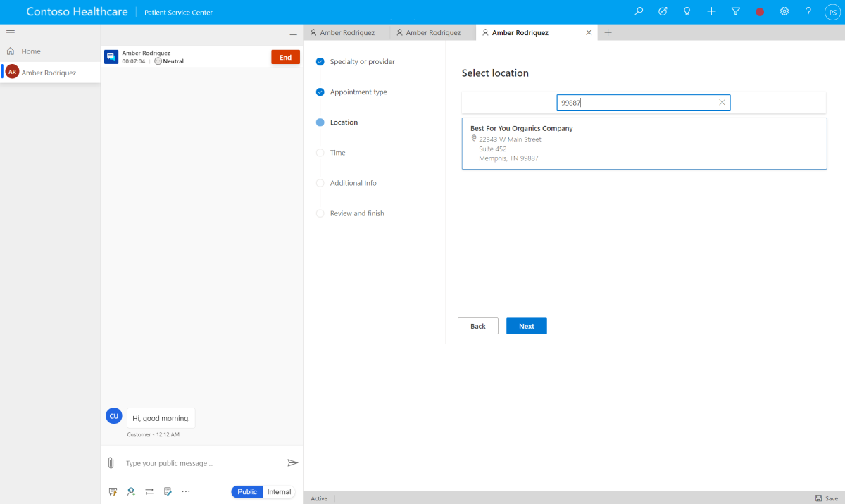Click the transfer arrows icon
The image size is (845, 504).
(149, 491)
